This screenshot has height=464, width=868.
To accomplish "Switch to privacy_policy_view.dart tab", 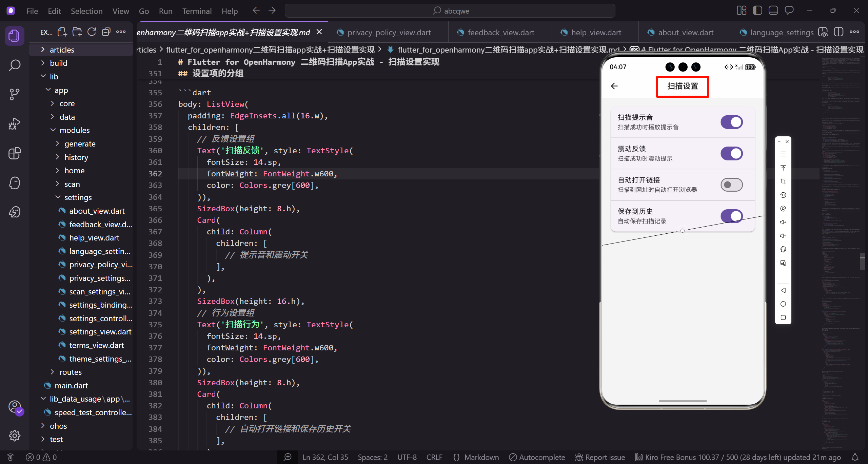I will [389, 33].
